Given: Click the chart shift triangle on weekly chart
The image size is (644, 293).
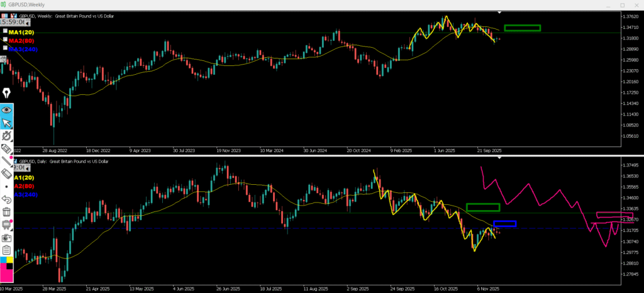Looking at the screenshot, I should pos(500,12).
